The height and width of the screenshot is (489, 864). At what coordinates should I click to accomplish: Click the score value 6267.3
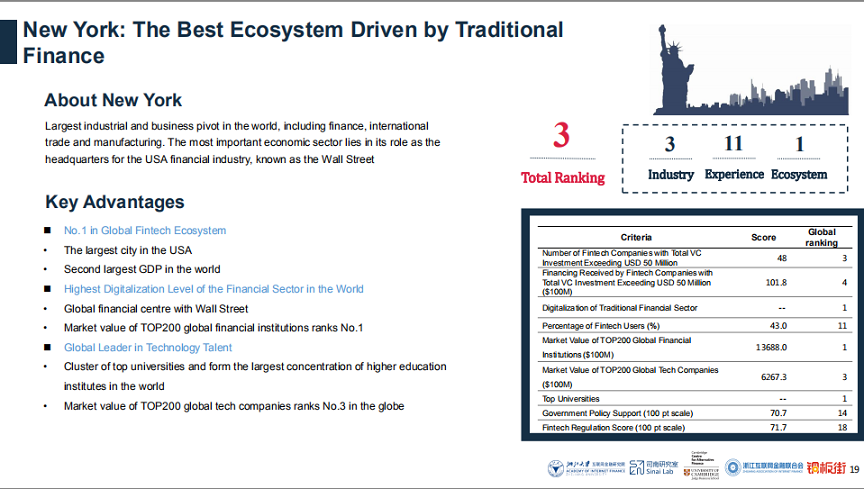[x=774, y=377]
